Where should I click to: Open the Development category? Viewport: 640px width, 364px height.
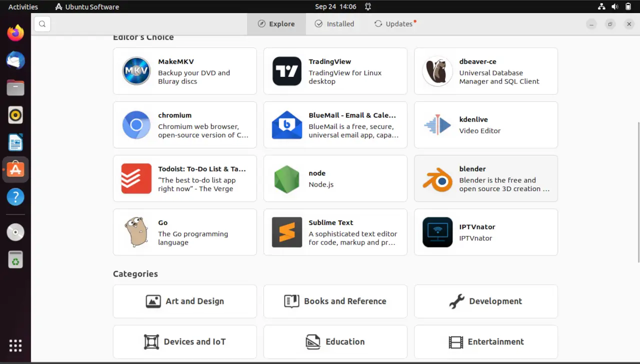click(x=486, y=301)
